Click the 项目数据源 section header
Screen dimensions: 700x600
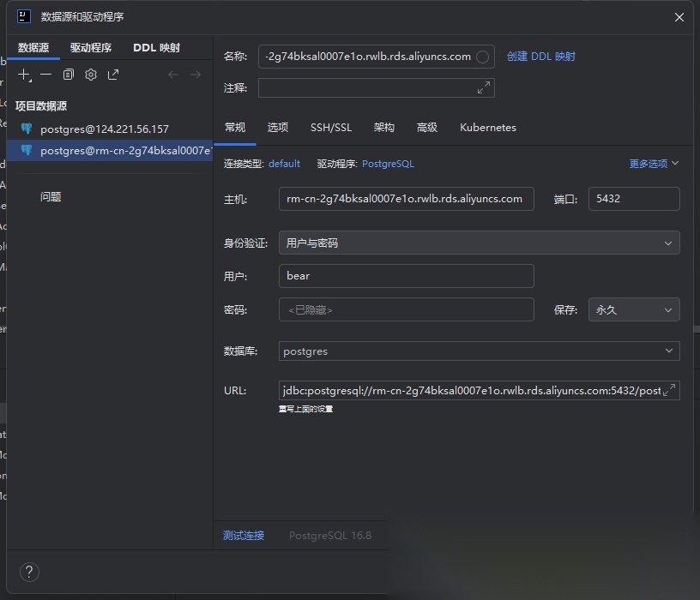coord(41,106)
